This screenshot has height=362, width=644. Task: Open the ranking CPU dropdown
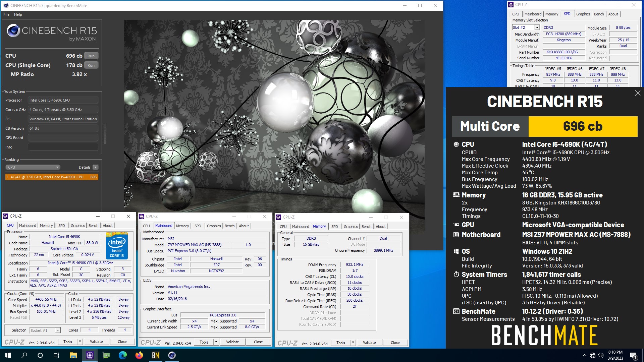tap(33, 167)
